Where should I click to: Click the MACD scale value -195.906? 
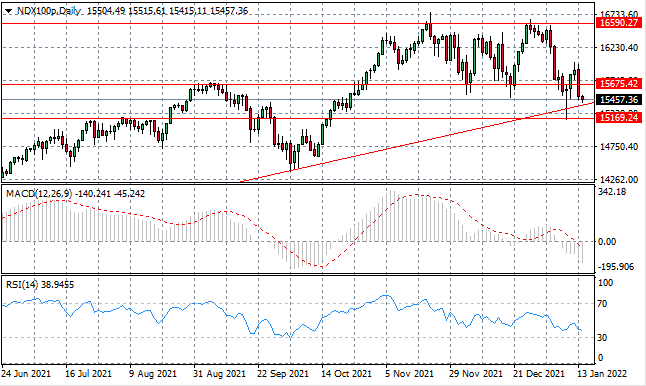(616, 267)
